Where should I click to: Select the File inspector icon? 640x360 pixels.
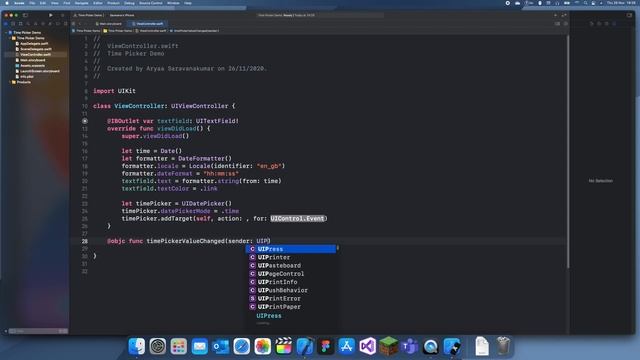click(x=591, y=24)
